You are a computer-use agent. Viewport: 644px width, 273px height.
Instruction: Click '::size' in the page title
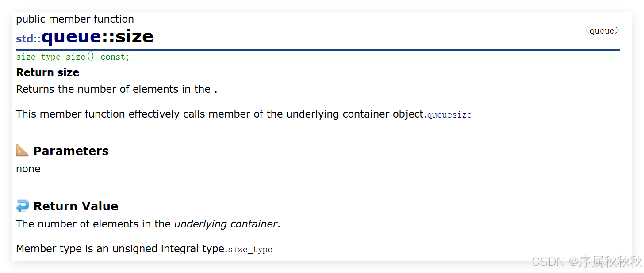click(128, 36)
